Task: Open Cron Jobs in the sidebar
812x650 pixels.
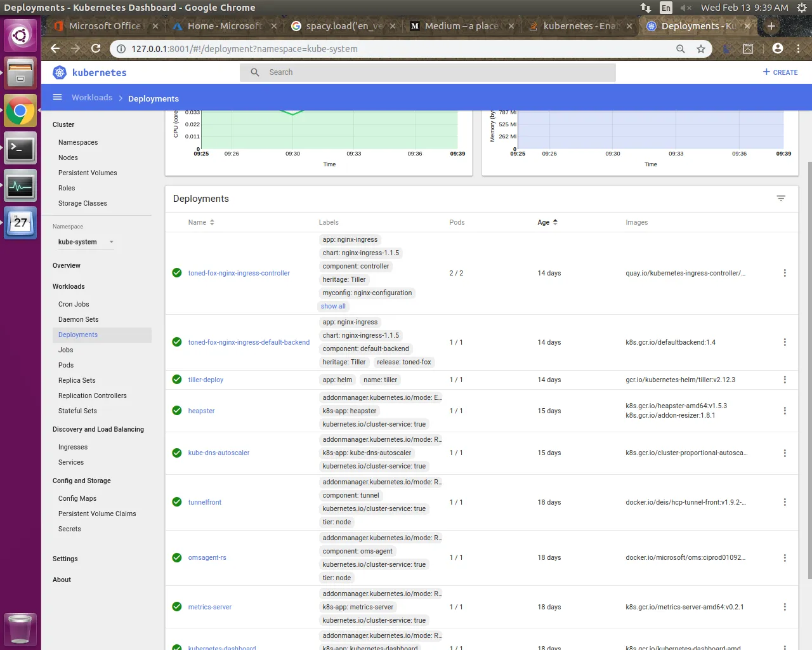Action: (74, 304)
